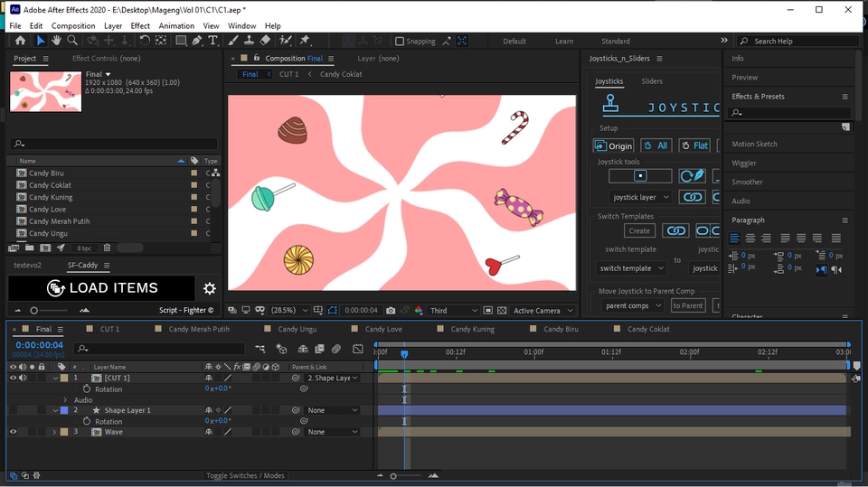Screen dimensions: 868x487
Task: Collapse the CUT 1 layer properties
Action: [55, 378]
